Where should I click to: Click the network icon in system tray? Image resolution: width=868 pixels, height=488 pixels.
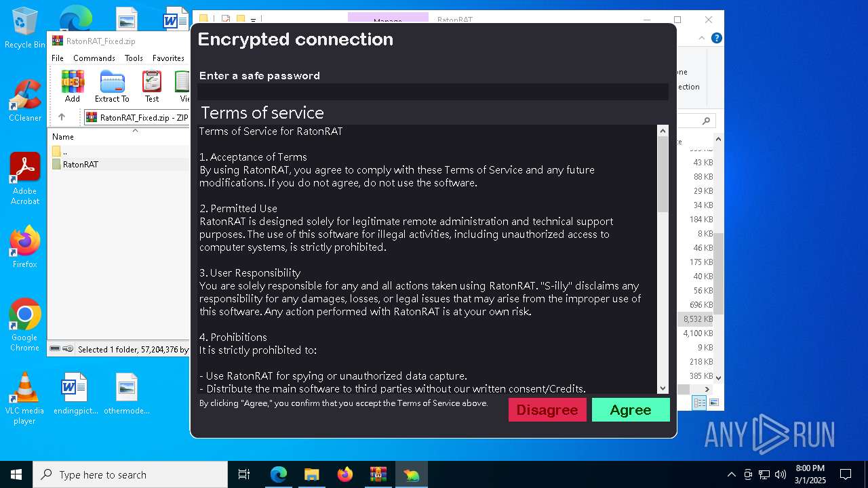764,474
